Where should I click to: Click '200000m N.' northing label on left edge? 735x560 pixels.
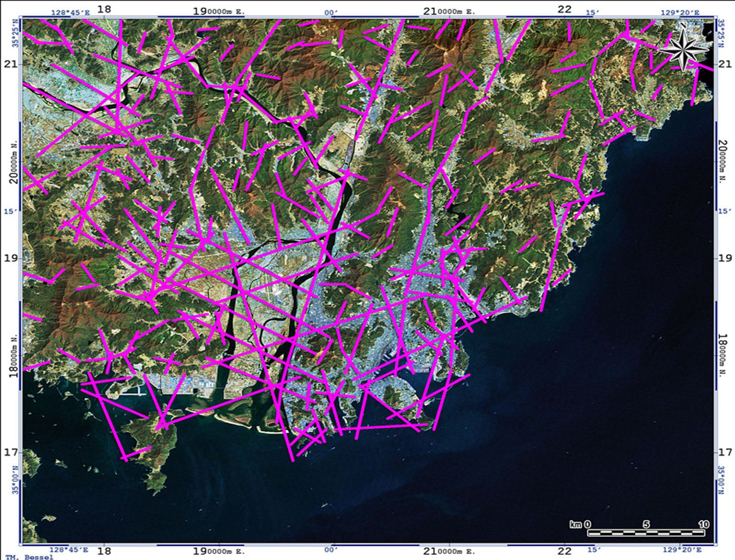pos(14,162)
